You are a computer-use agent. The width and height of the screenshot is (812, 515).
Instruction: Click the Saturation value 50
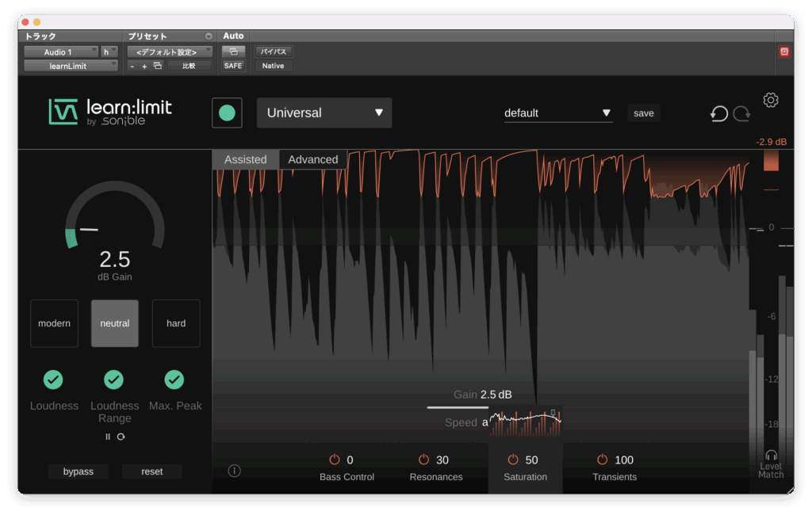532,460
